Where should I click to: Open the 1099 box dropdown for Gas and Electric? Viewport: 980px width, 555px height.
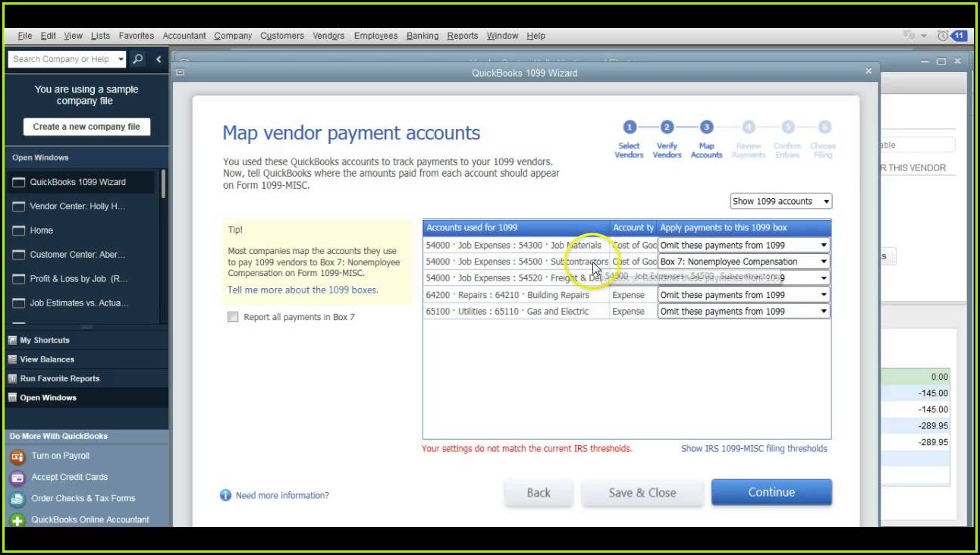click(x=823, y=312)
